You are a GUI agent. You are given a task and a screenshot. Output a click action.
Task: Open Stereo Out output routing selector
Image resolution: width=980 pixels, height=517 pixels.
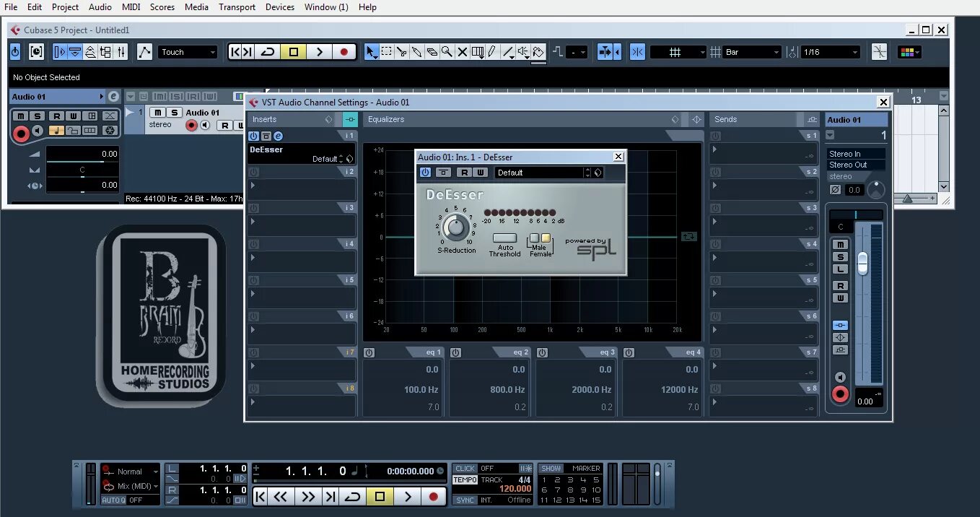point(856,165)
